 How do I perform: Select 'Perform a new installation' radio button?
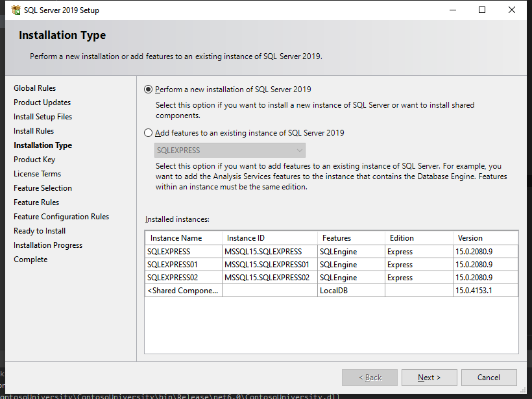[149, 90]
